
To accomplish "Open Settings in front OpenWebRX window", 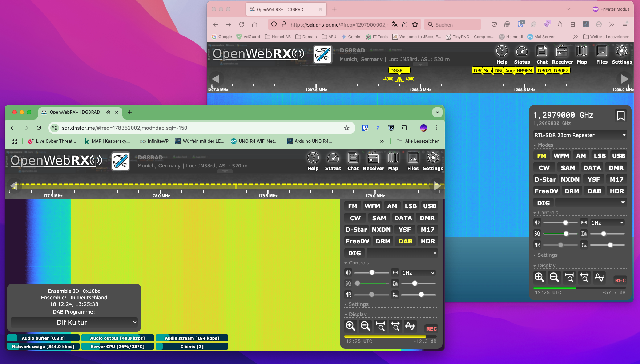I will (433, 162).
